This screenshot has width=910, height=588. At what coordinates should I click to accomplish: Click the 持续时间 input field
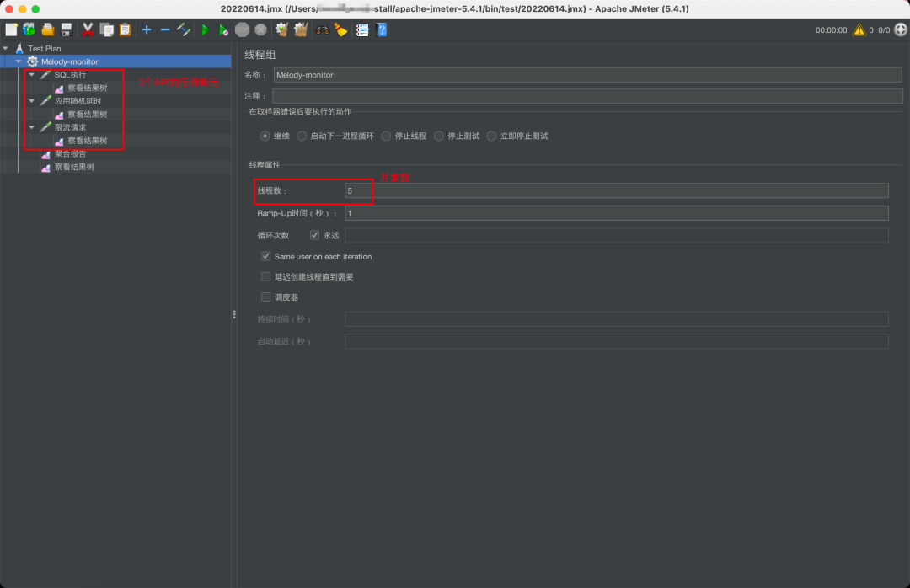point(616,318)
